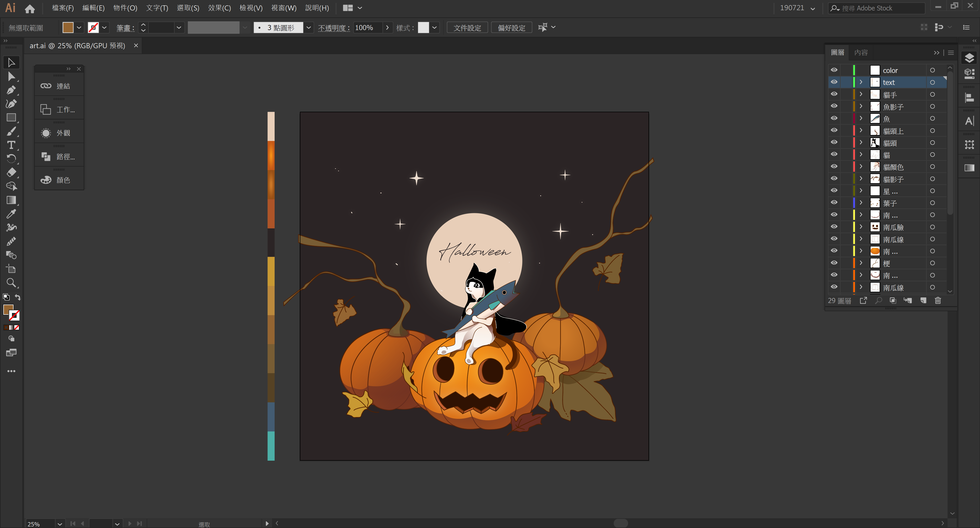Open the 3 點圓形 brush dropdown
This screenshot has height=528, width=980.
click(309, 27)
